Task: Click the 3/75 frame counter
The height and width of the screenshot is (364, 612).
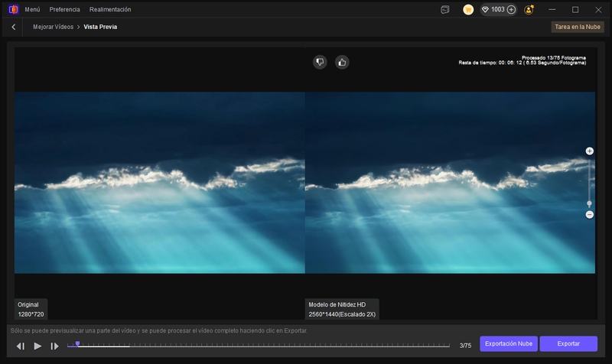Action: 465,346
